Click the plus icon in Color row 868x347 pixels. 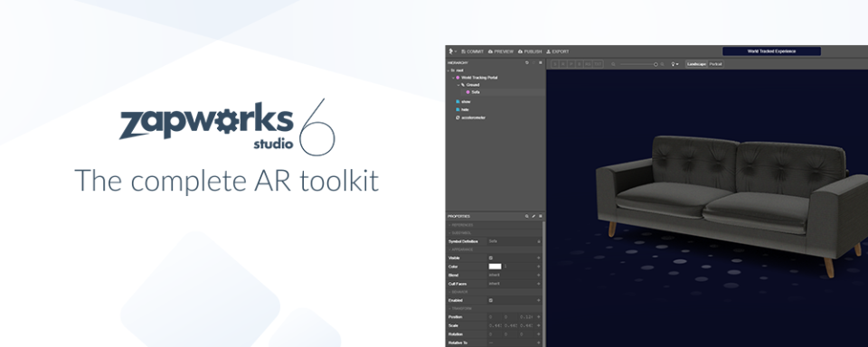pyautogui.click(x=539, y=267)
